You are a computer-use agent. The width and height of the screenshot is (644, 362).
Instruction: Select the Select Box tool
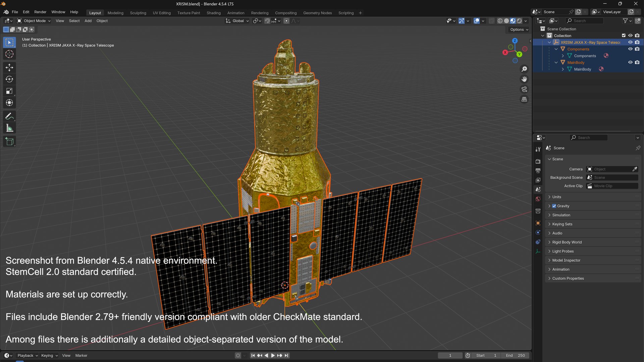[x=9, y=42]
